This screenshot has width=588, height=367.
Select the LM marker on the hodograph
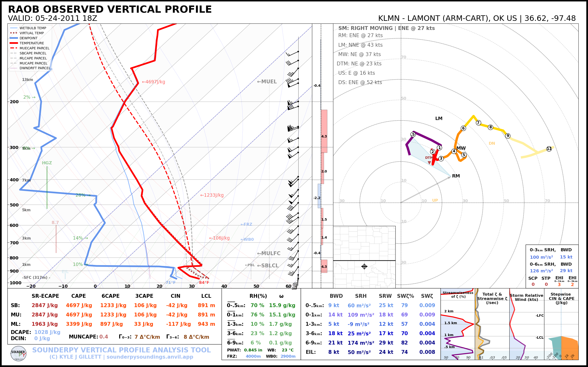439,118
